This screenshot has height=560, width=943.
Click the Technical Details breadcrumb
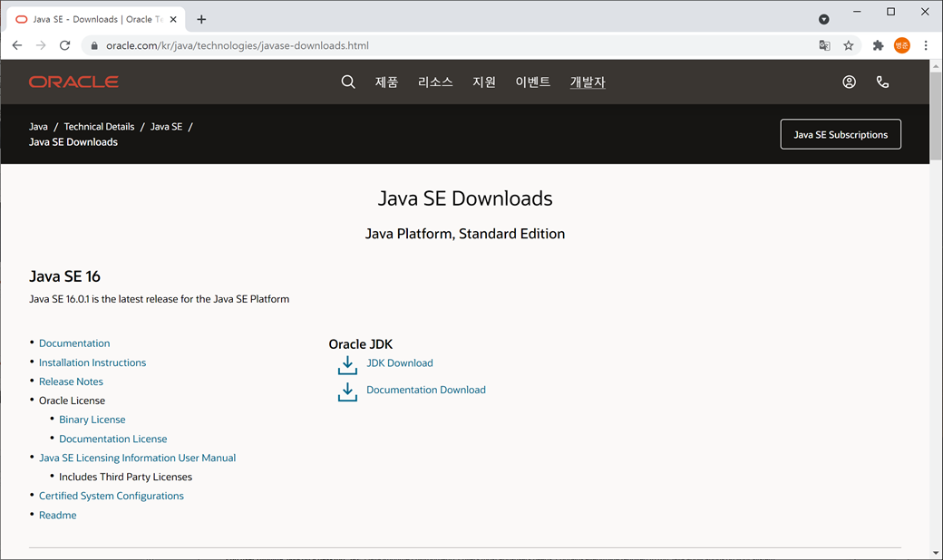(x=99, y=127)
